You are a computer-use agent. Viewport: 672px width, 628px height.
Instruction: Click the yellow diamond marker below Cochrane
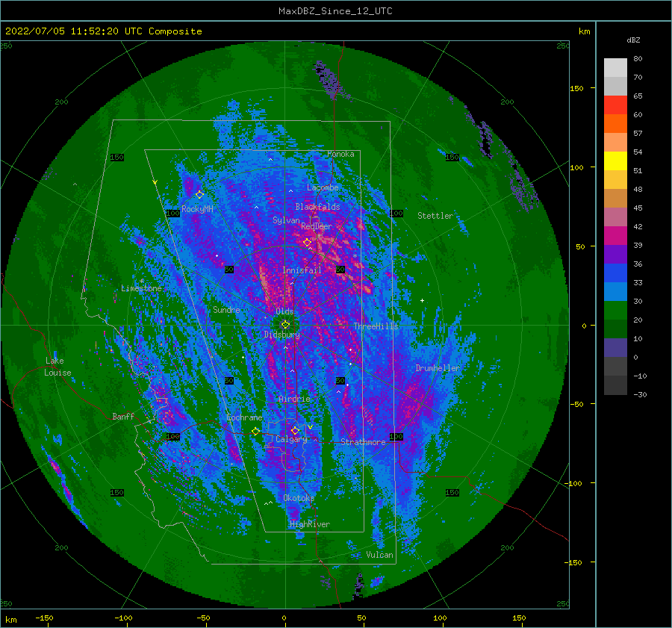pos(256,431)
